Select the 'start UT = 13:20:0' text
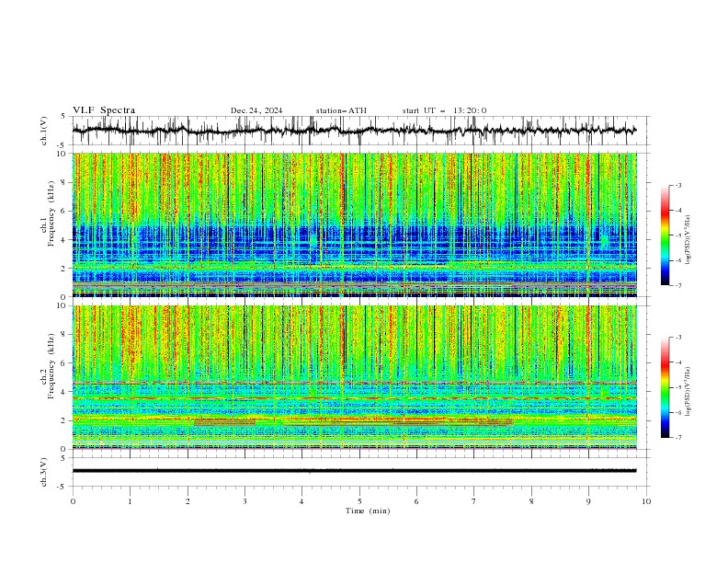This screenshot has height=563, width=728. pyautogui.click(x=444, y=110)
